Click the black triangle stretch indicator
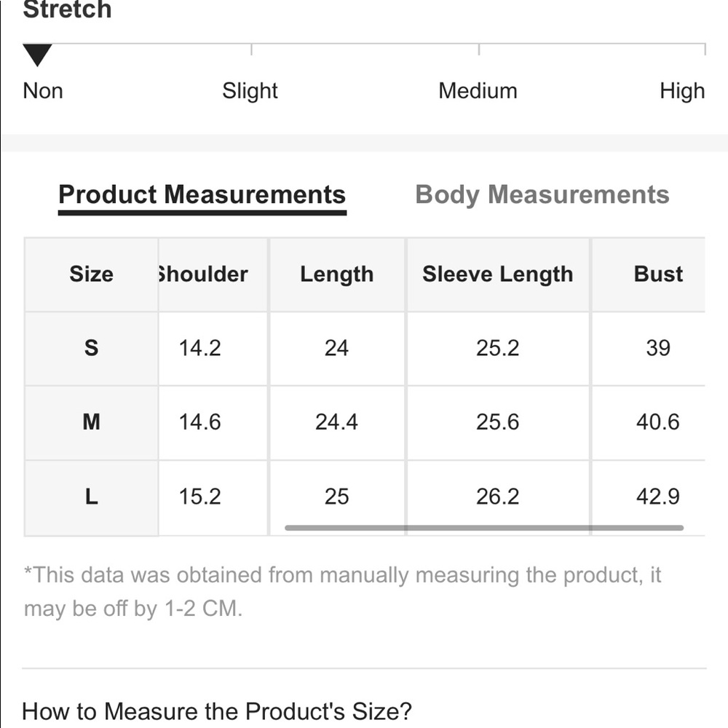 click(37, 55)
